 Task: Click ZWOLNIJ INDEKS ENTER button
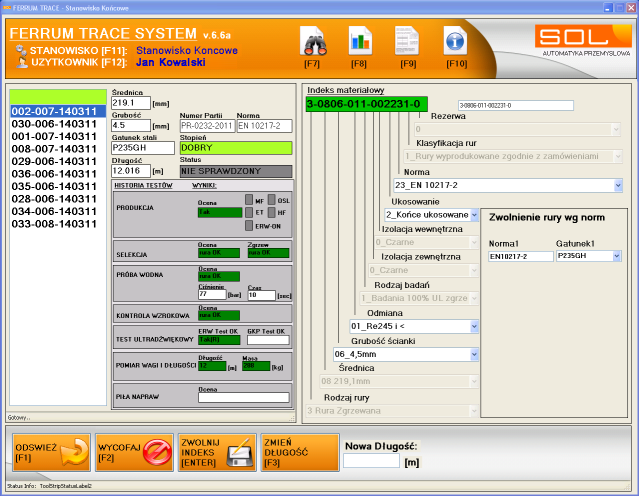(217, 452)
